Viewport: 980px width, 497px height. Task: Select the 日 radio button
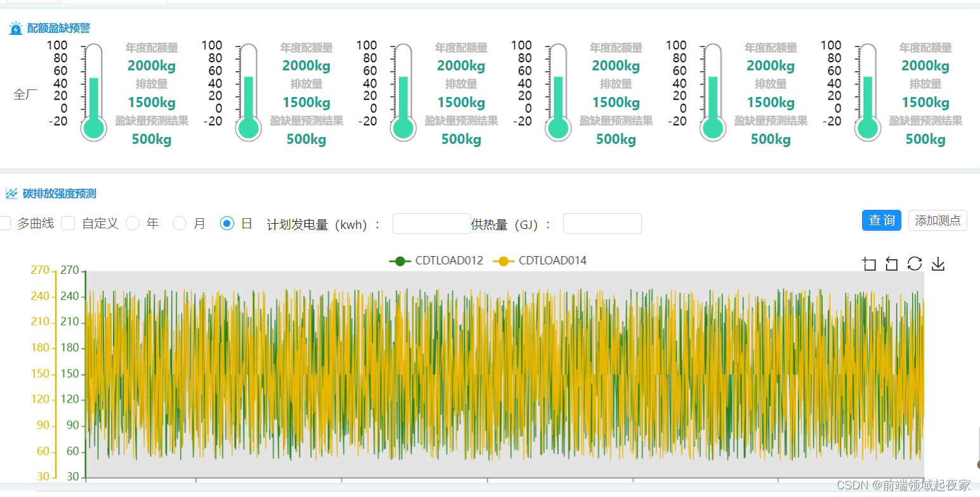click(x=227, y=223)
